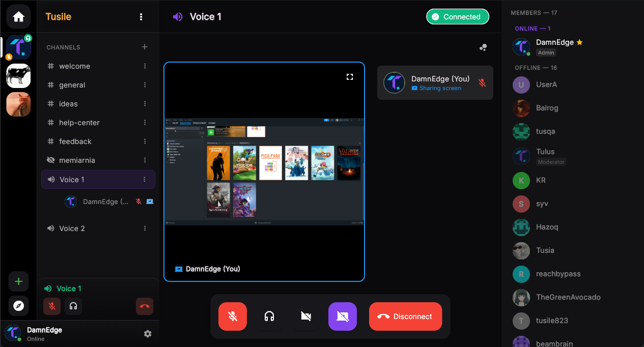Image resolution: width=644 pixels, height=347 pixels.
Task: Click the Connected status badge
Action: point(458,17)
